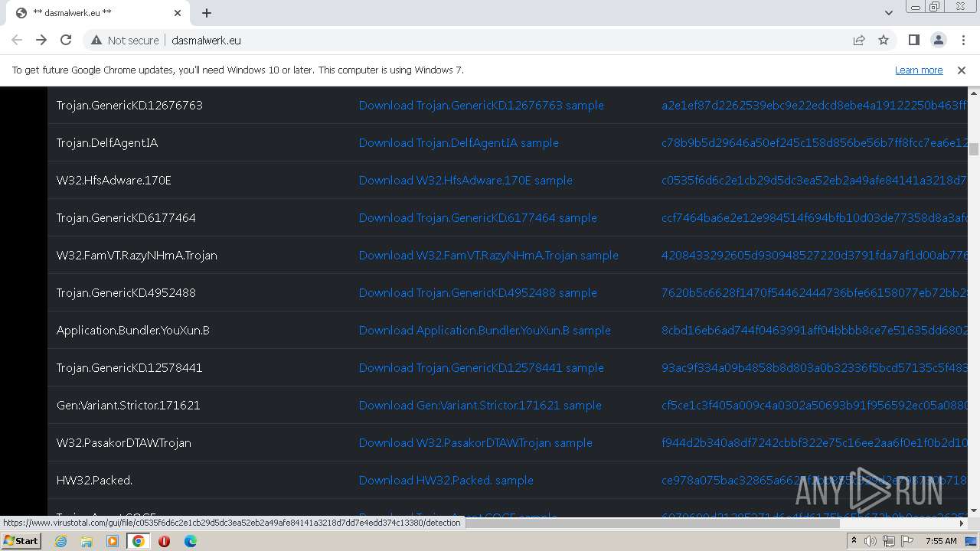Show hidden system tray icons
Viewport: 980px width, 551px height.
click(854, 541)
